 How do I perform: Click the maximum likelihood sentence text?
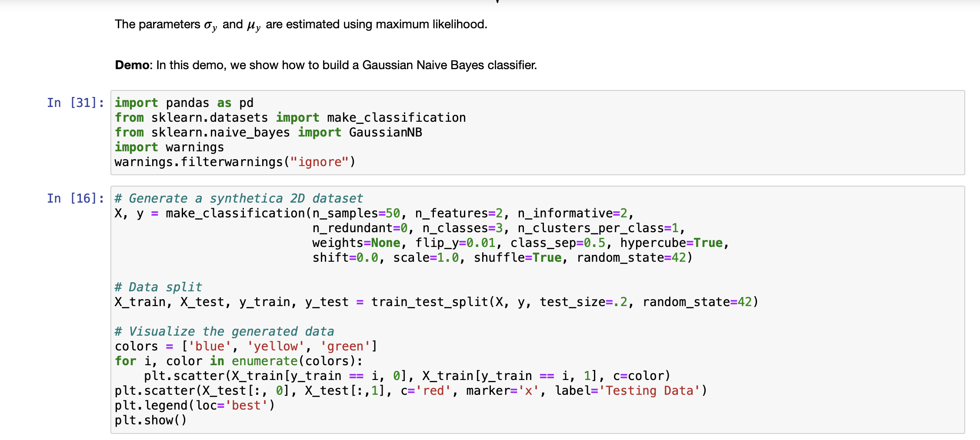coord(301,24)
